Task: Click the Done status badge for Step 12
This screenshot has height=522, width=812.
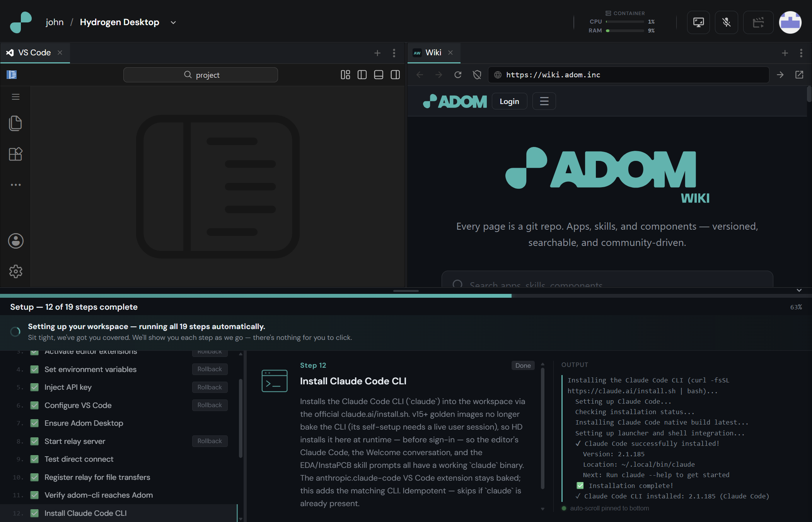Action: (x=523, y=365)
